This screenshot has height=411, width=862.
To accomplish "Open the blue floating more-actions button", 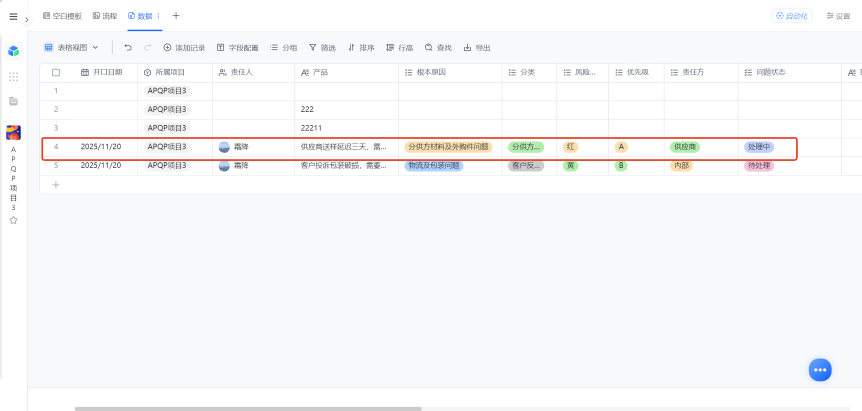I will coord(820,370).
